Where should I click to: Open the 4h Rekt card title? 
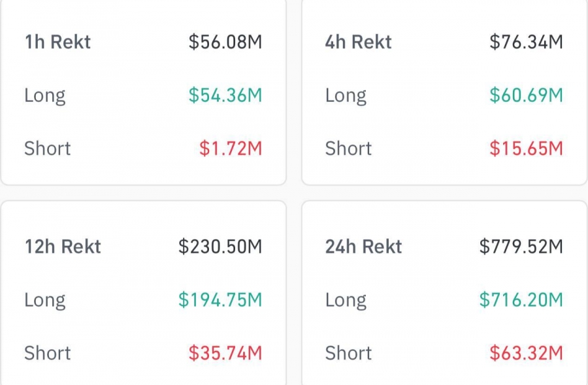click(x=358, y=42)
